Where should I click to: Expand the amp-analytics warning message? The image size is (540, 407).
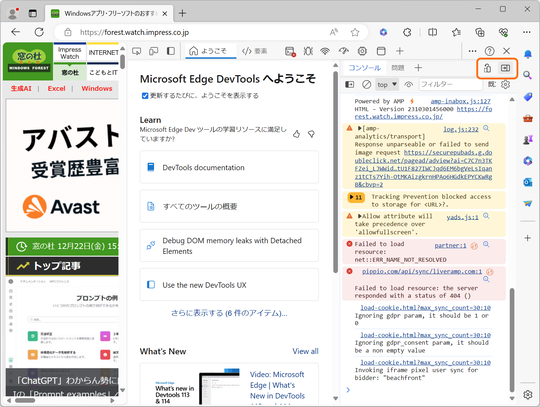[360, 128]
